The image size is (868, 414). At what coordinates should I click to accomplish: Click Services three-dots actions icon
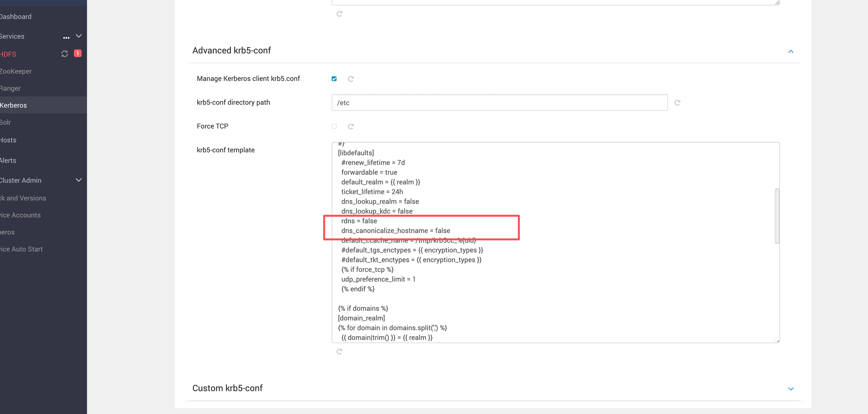pos(66,37)
